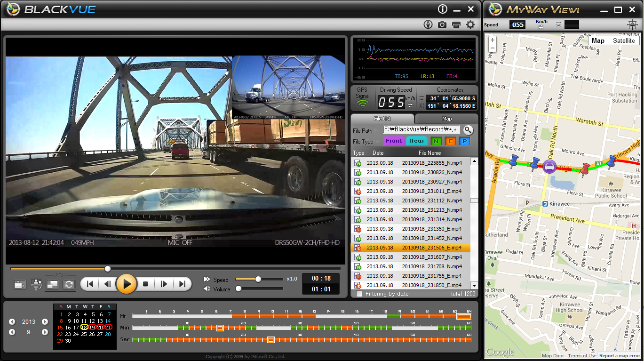Open the Map Data link
This screenshot has width=644, height=361.
pyautogui.click(x=553, y=356)
